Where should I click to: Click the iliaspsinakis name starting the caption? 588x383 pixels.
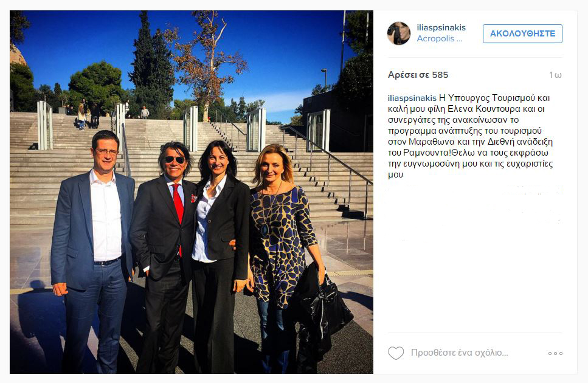[x=412, y=98]
